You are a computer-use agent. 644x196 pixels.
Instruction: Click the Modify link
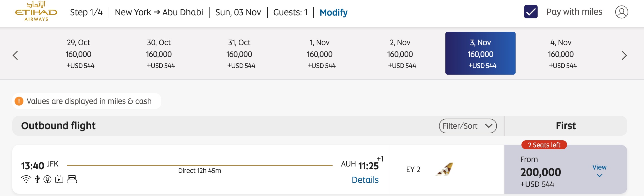333,13
